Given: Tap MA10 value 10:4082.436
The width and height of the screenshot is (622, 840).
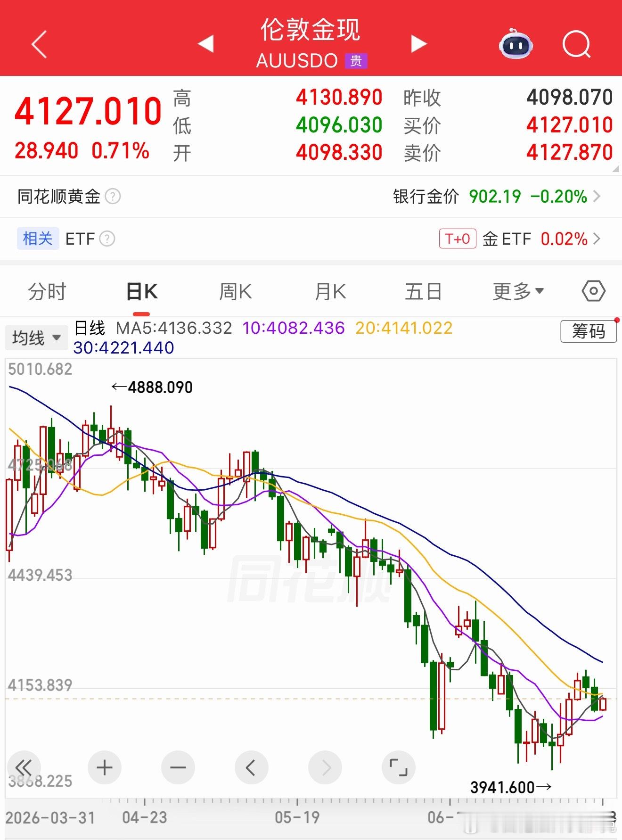Looking at the screenshot, I should (294, 328).
